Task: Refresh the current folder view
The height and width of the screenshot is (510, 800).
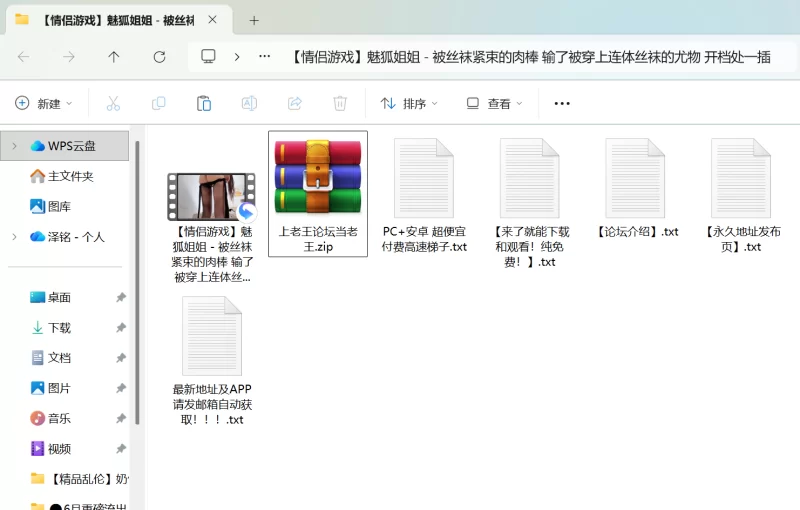Action: tap(159, 57)
